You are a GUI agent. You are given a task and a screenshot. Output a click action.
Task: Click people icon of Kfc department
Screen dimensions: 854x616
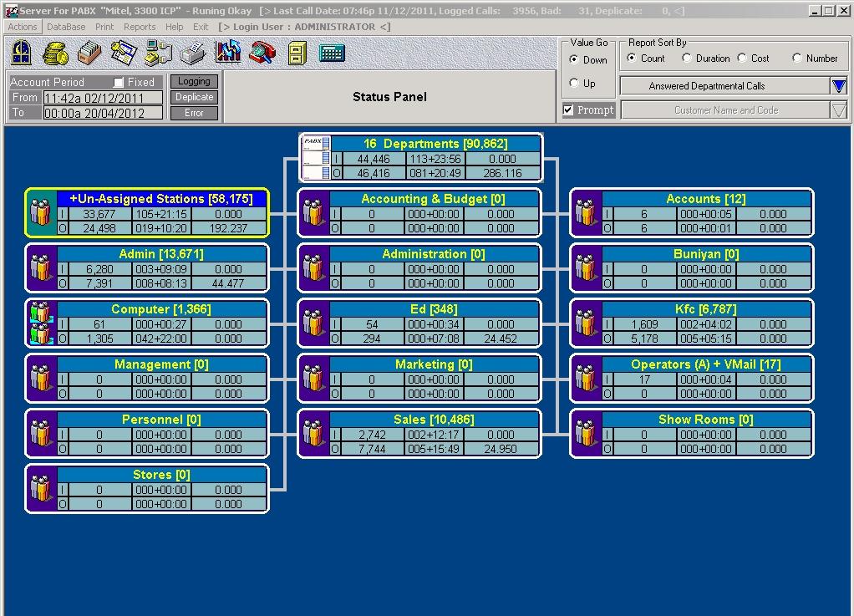pyautogui.click(x=586, y=323)
